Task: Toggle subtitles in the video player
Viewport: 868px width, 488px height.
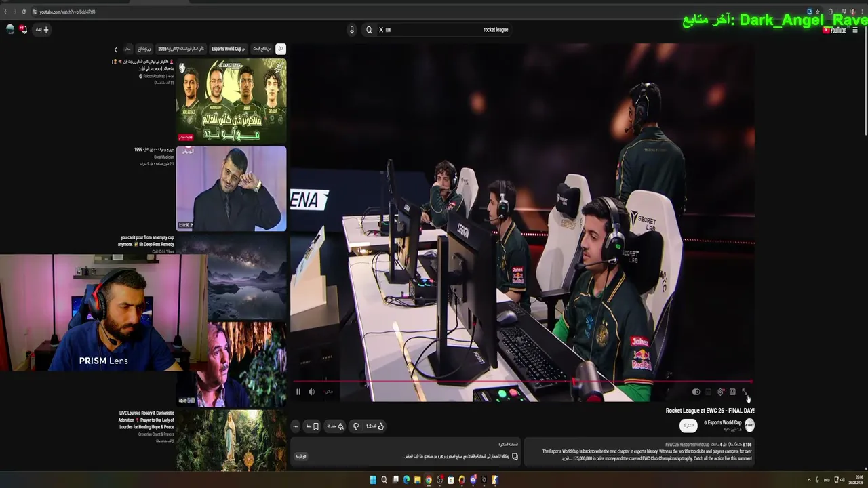Action: (709, 392)
